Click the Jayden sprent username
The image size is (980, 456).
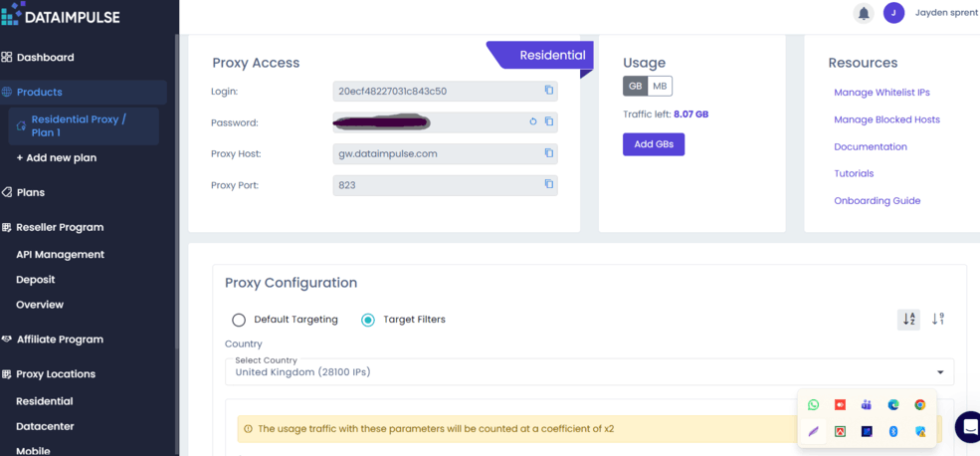tap(945, 13)
